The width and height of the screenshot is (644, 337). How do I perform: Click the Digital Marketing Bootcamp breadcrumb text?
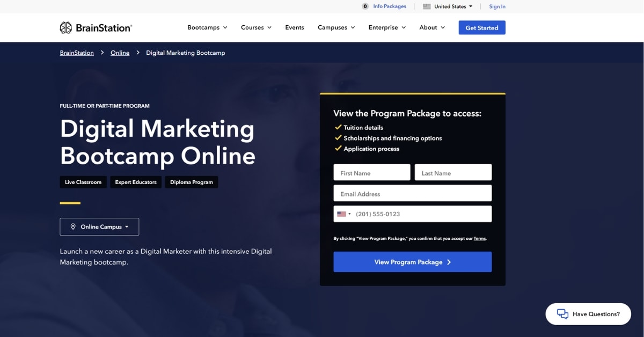(x=186, y=53)
